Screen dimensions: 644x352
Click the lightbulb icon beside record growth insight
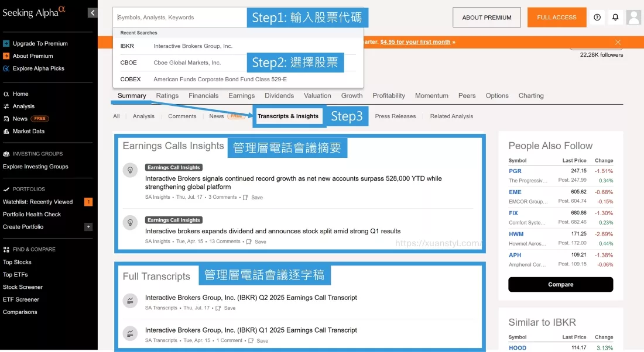(x=129, y=170)
